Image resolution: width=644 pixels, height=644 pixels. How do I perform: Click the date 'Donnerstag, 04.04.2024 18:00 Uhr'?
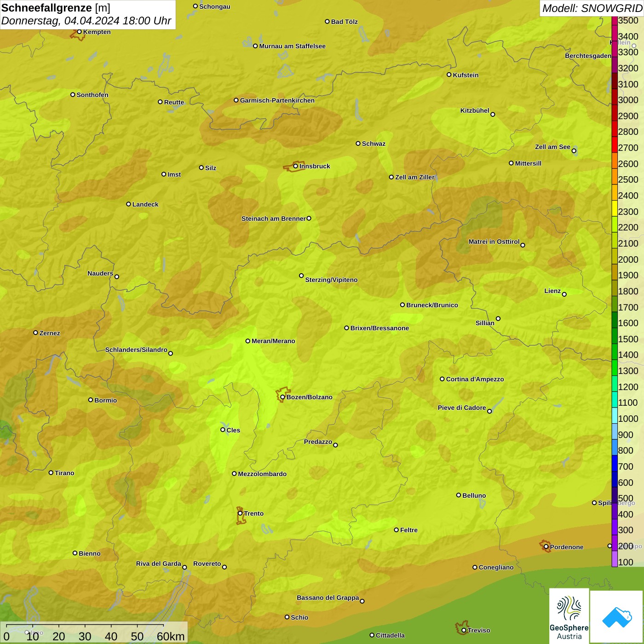coord(86,21)
